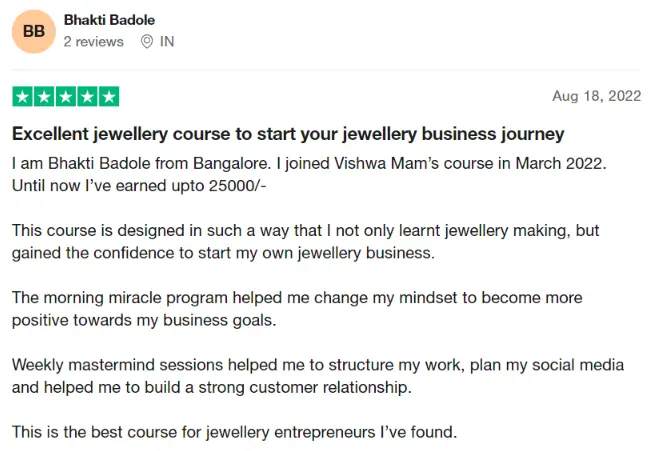Image resolution: width=655 pixels, height=451 pixels.
Task: Click the "morning miracle program" line
Action: [296, 298]
